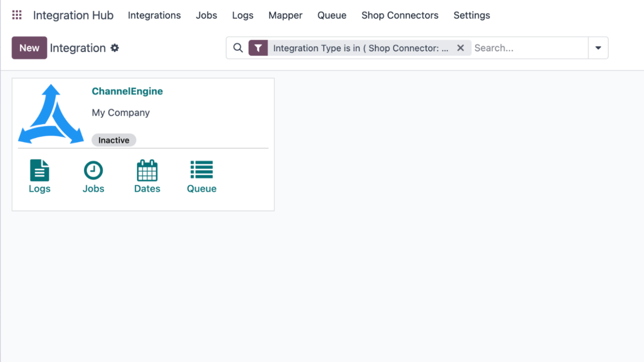Open the Integrations menu
644x362 pixels.
pyautogui.click(x=154, y=15)
